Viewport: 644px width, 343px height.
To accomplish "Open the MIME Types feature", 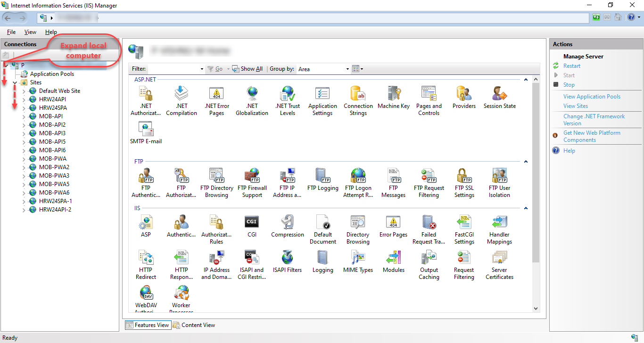I will click(358, 260).
